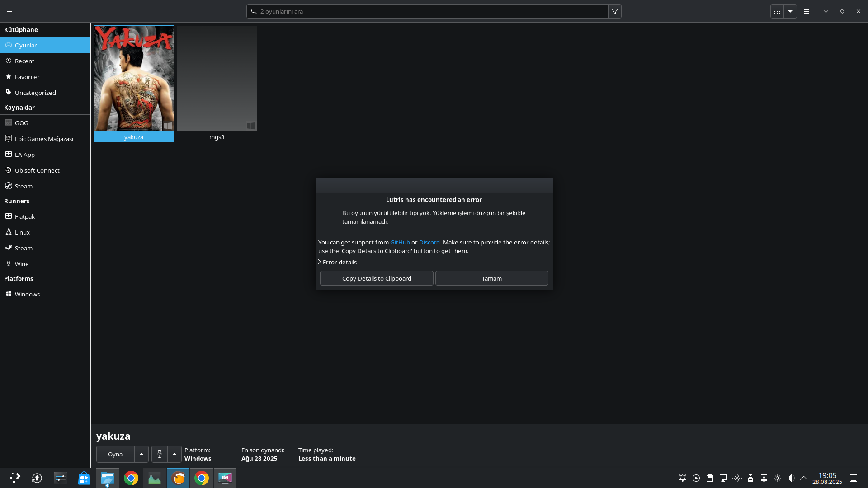This screenshot has height=488, width=868.
Task: Switch to the Lutris taskbar icon
Action: tap(178, 478)
